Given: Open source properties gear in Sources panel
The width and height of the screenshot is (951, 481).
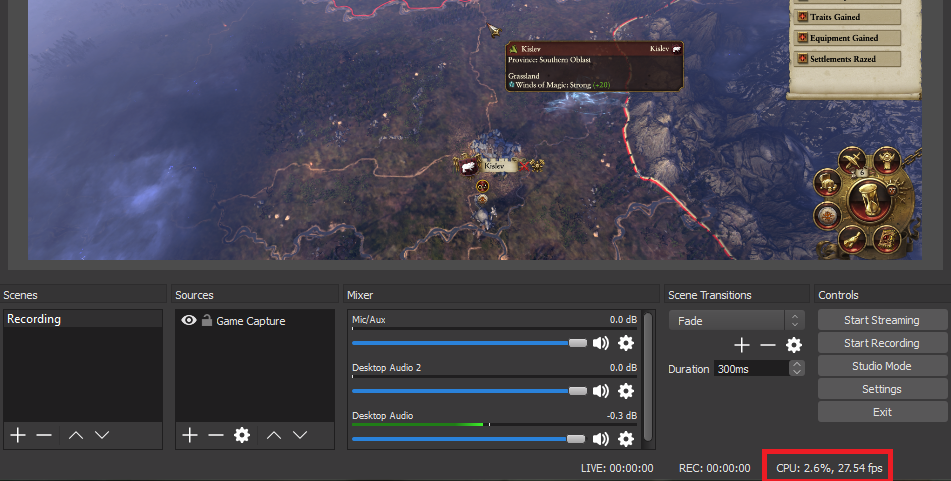Looking at the screenshot, I should (x=242, y=435).
